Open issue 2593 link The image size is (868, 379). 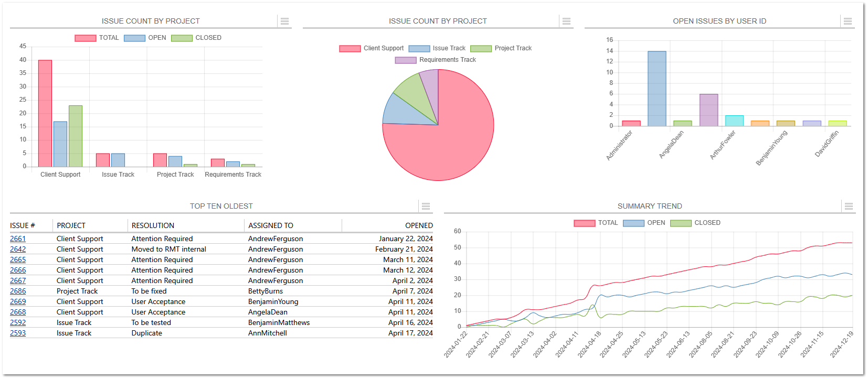point(18,333)
